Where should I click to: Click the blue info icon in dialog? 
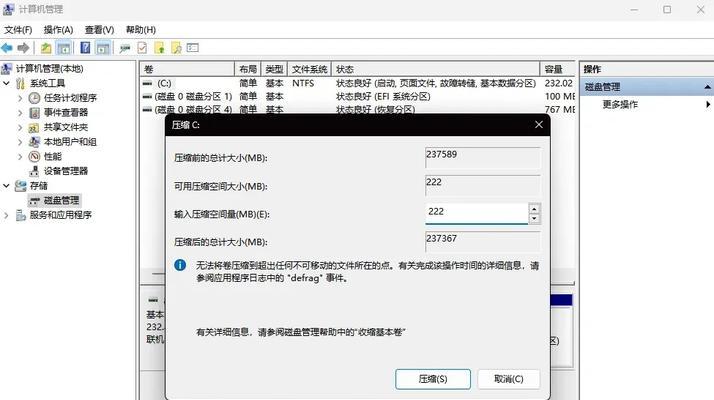point(180,265)
